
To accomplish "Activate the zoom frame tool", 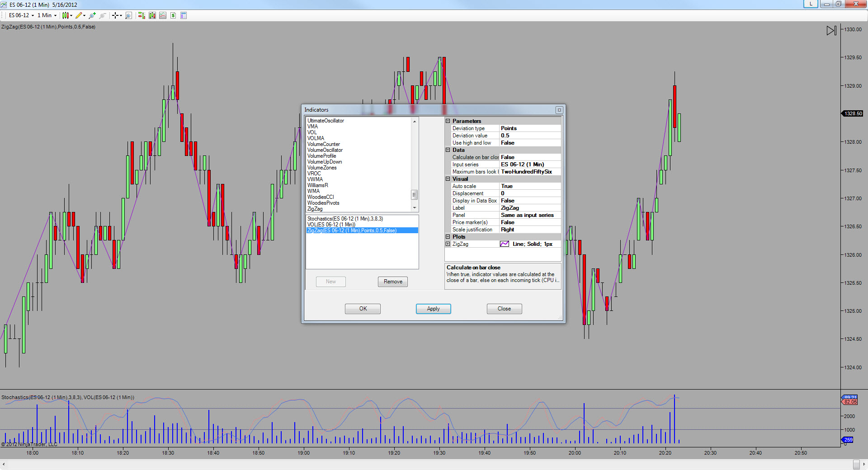I will pyautogui.click(x=128, y=15).
